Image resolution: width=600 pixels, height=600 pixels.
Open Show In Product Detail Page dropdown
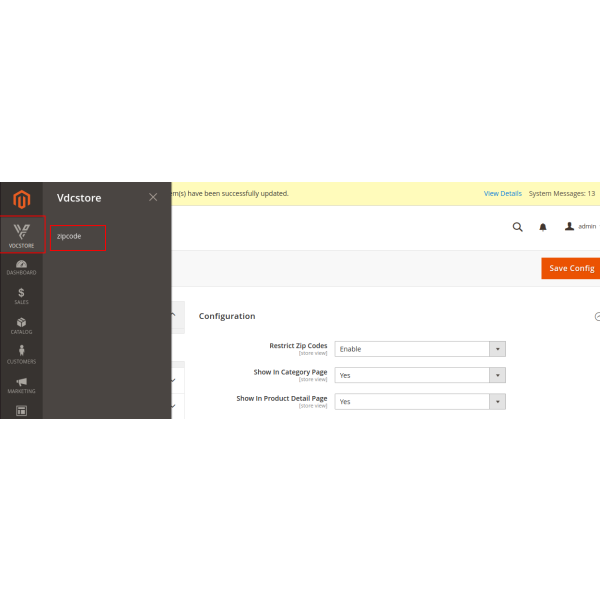click(x=420, y=401)
